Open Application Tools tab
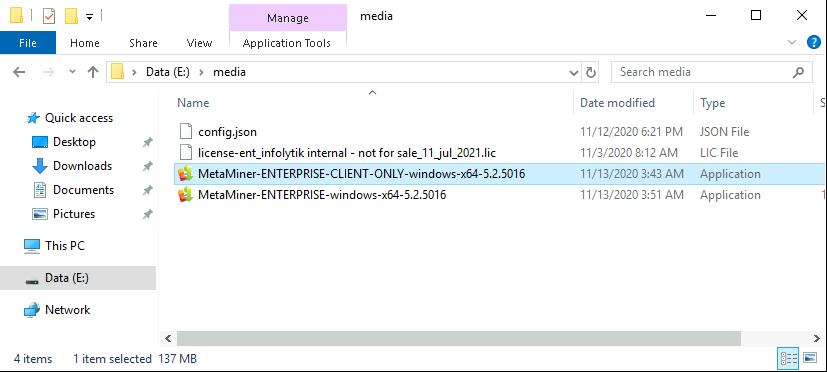 pyautogui.click(x=287, y=43)
